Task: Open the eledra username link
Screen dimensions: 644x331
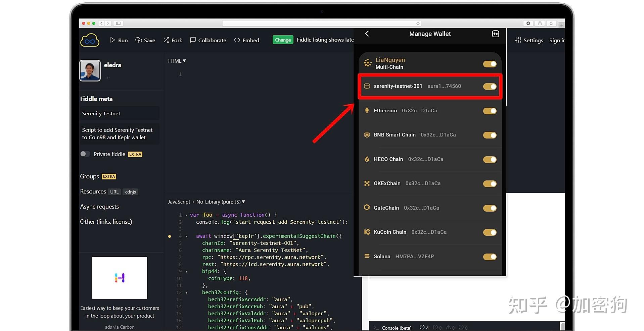Action: (112, 65)
